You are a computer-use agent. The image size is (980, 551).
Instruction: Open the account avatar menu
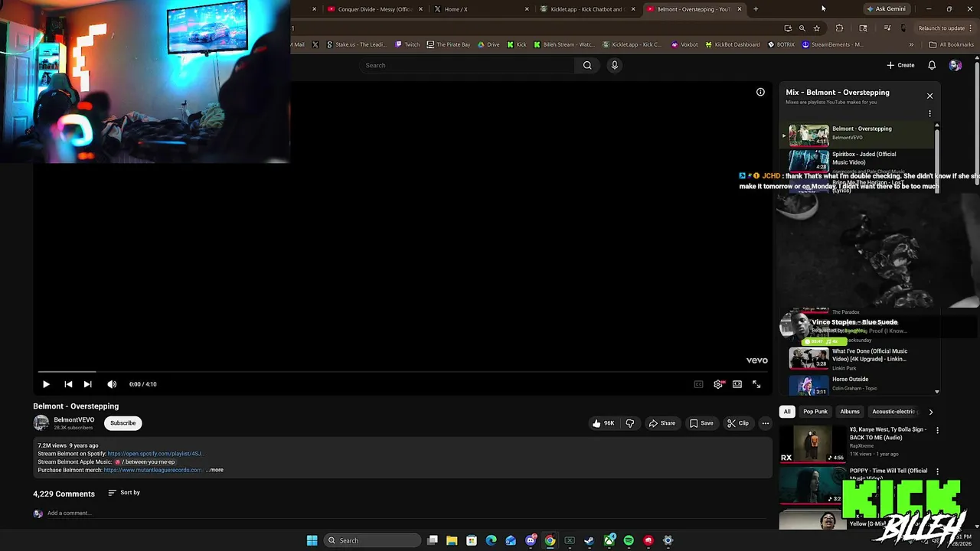point(955,65)
